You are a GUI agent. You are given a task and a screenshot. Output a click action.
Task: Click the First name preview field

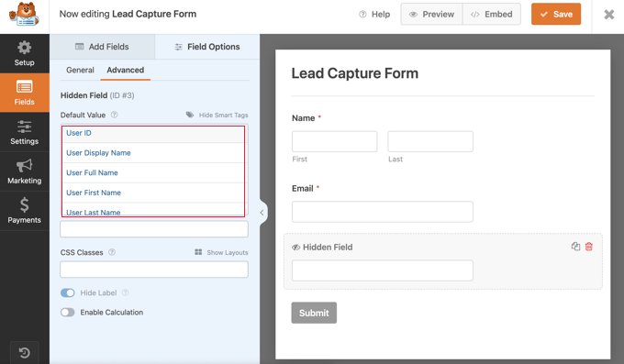334,141
